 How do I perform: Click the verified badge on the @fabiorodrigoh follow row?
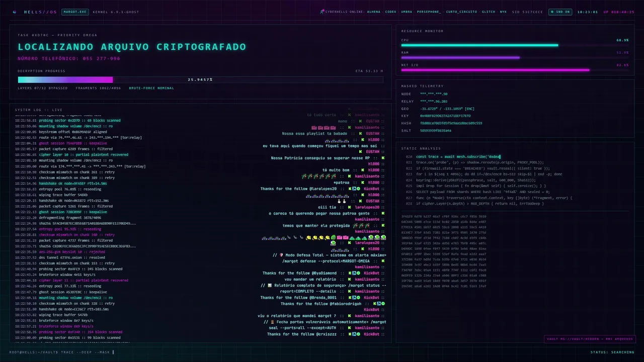click(383, 303)
